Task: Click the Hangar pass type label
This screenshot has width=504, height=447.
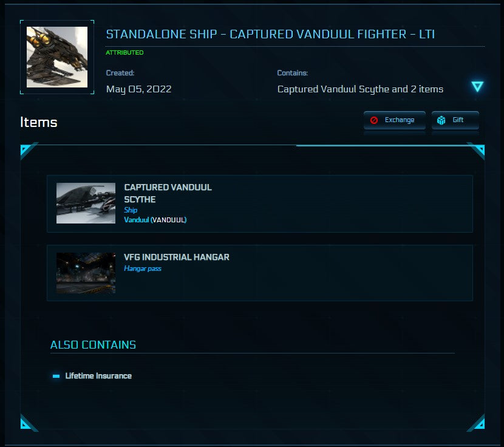Action: 143,268
